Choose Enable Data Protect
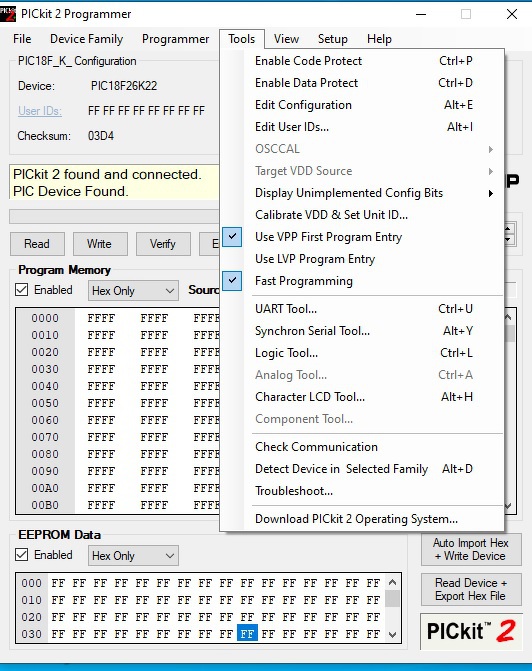Image resolution: width=532 pixels, height=671 pixels. click(x=362, y=83)
